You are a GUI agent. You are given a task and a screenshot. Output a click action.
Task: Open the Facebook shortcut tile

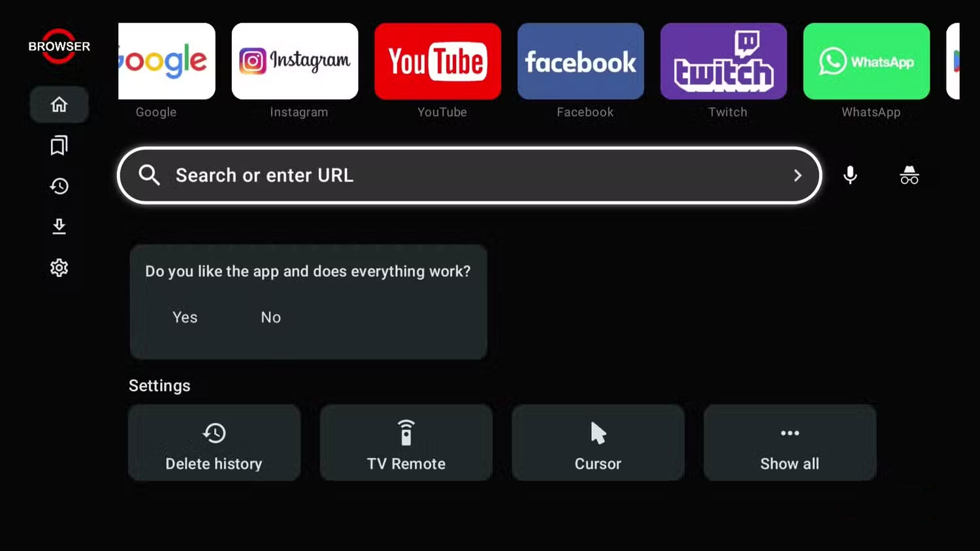click(x=581, y=61)
